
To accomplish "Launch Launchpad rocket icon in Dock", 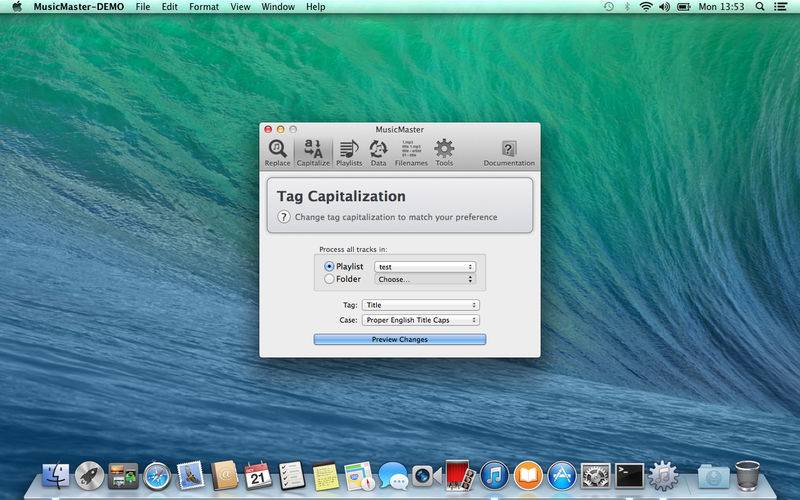I will pyautogui.click(x=89, y=476).
